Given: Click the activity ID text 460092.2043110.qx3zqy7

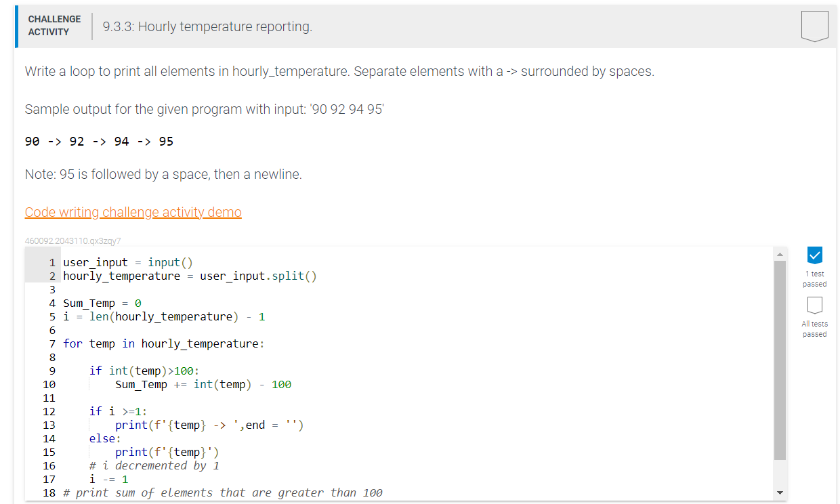Looking at the screenshot, I should 72,240.
